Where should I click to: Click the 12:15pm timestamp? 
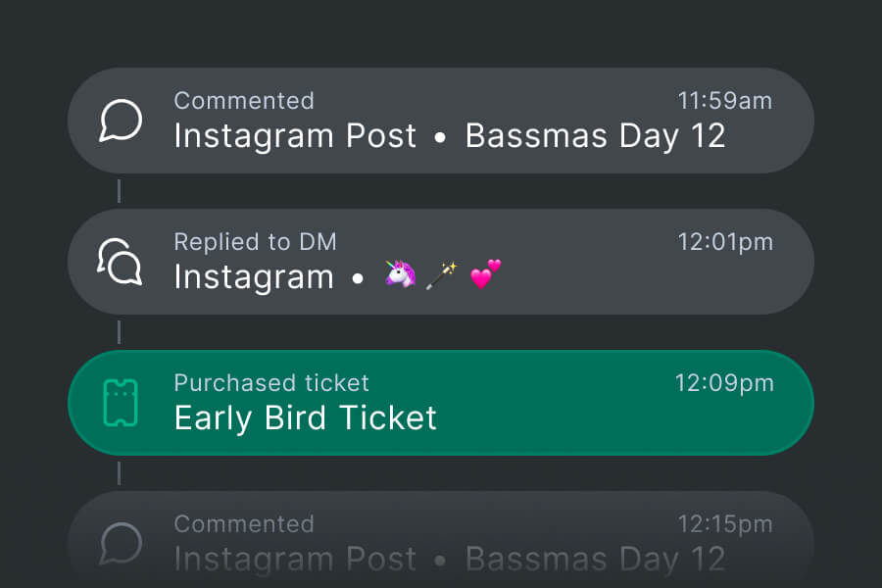725,524
